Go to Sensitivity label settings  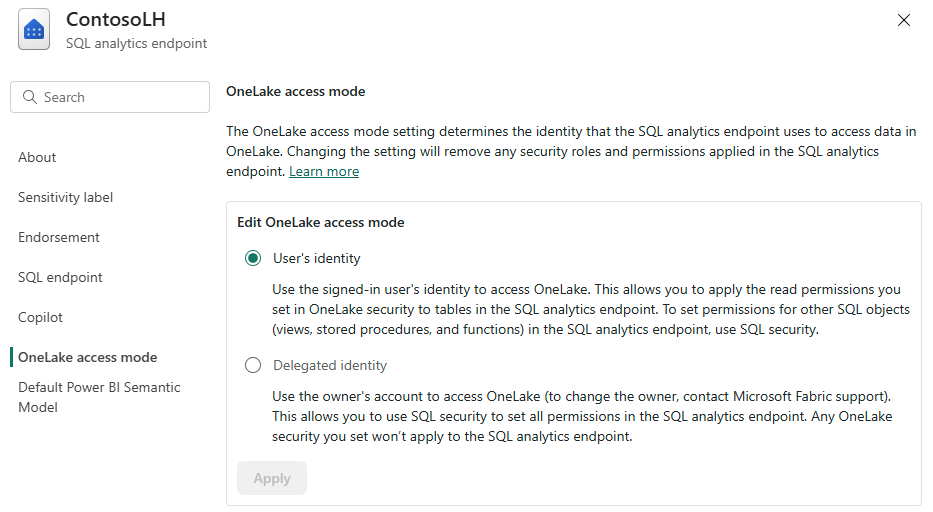(65, 197)
